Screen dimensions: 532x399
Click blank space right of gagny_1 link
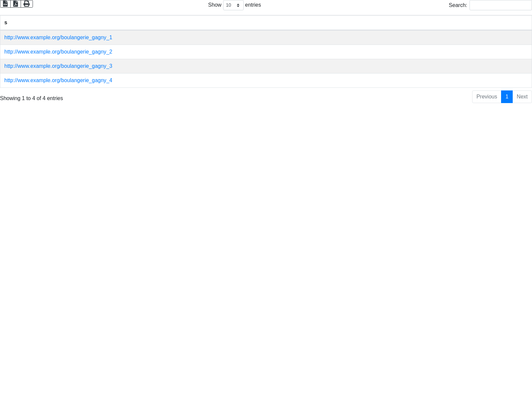point(299,38)
